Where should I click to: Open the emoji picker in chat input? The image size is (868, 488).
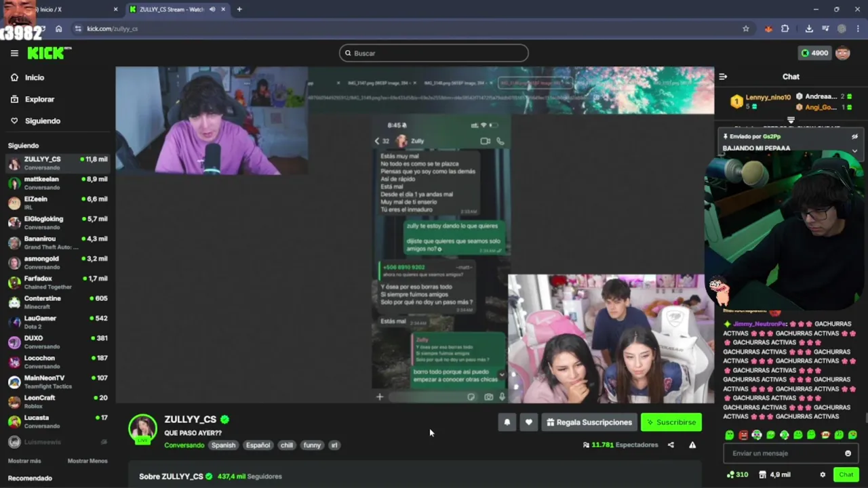click(x=848, y=453)
